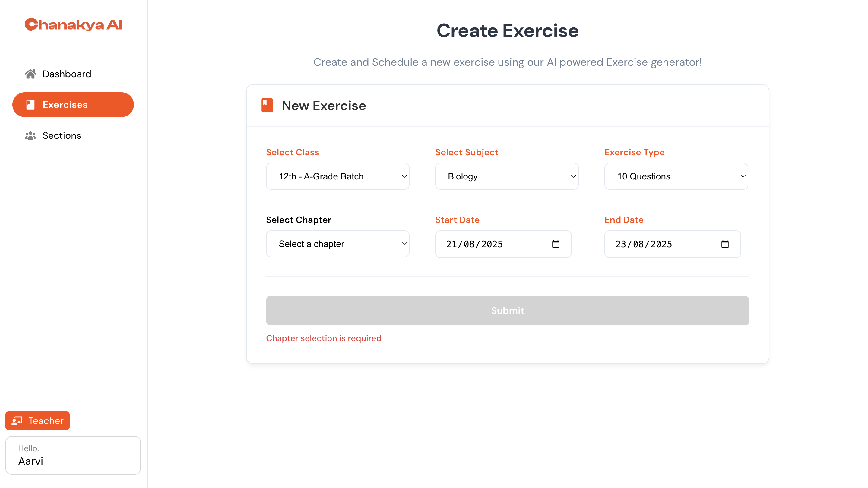Click the Dashboard home icon
Image resolution: width=868 pixels, height=488 pixels.
(30, 74)
